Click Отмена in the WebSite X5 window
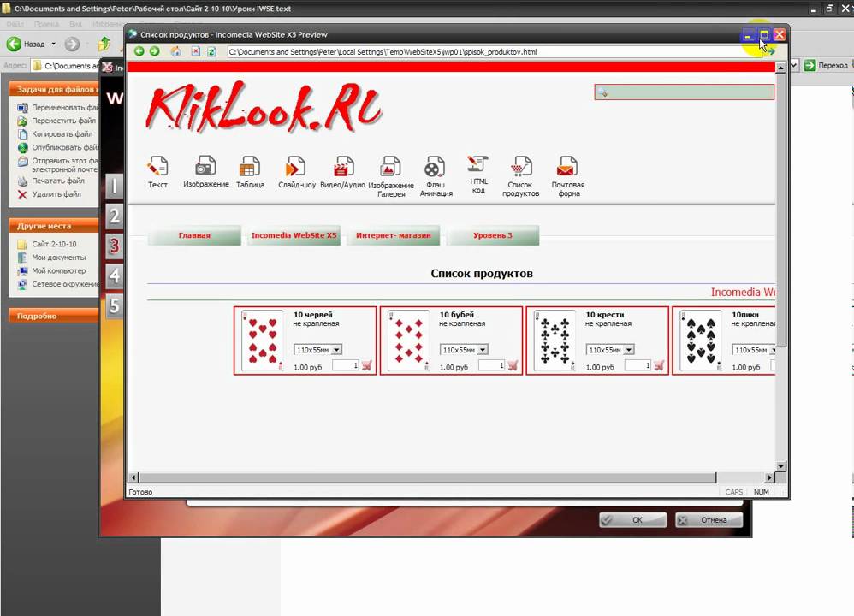 [x=709, y=519]
